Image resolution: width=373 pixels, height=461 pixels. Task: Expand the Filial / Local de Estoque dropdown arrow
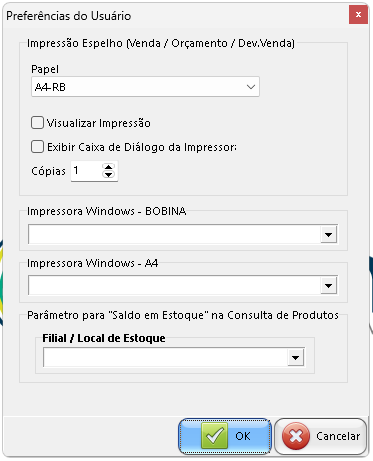pyautogui.click(x=295, y=358)
